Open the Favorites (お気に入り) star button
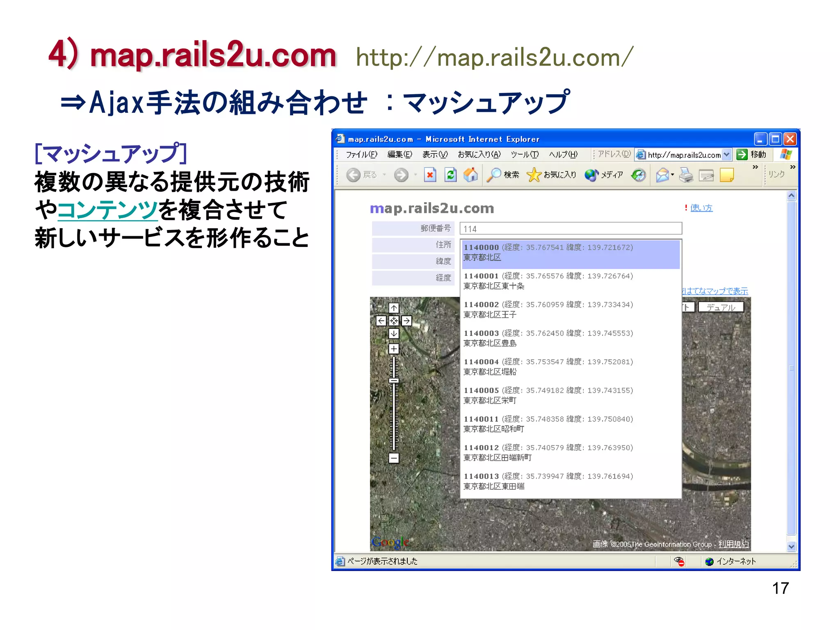This screenshot has width=840, height=630. (x=552, y=175)
